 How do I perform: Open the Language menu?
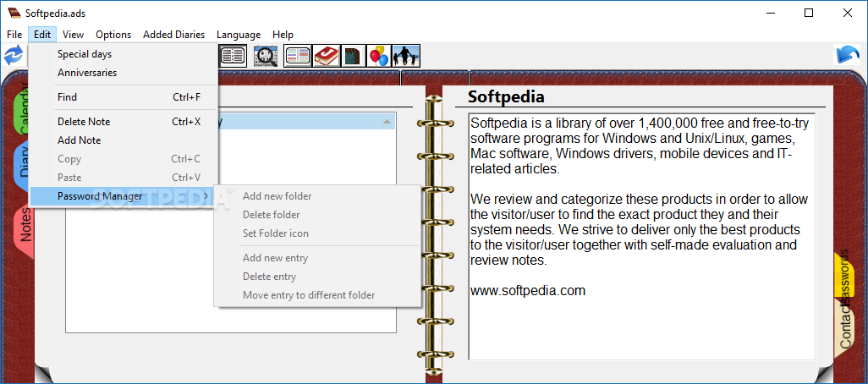(x=239, y=35)
